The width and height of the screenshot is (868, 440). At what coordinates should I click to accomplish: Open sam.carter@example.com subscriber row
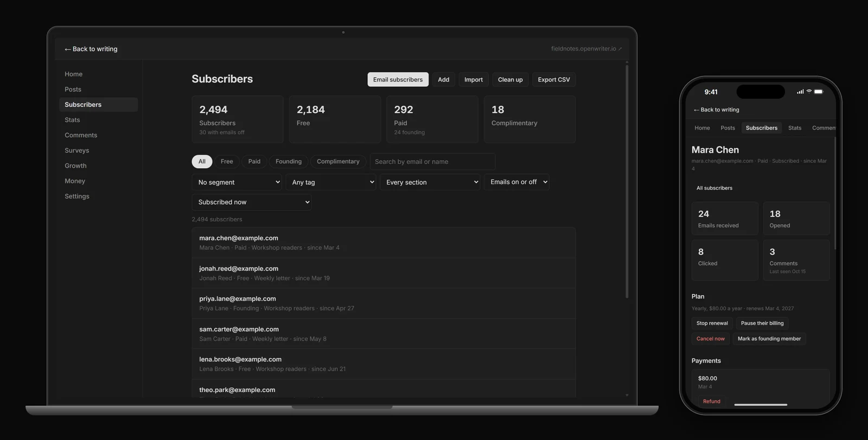[x=384, y=334]
